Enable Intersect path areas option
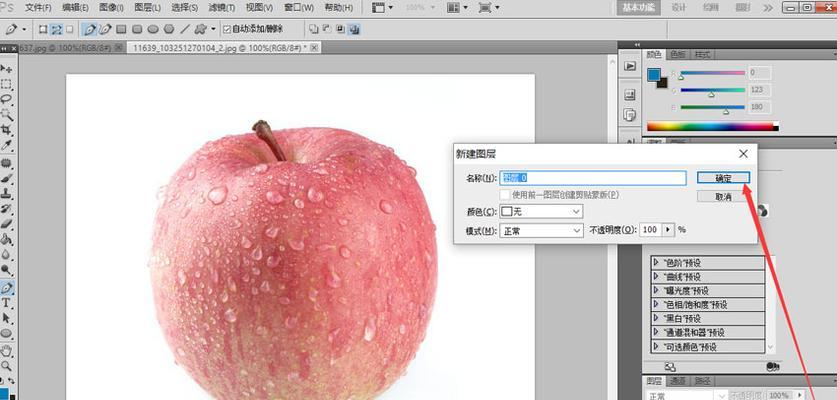The height and width of the screenshot is (400, 837). click(x=341, y=29)
